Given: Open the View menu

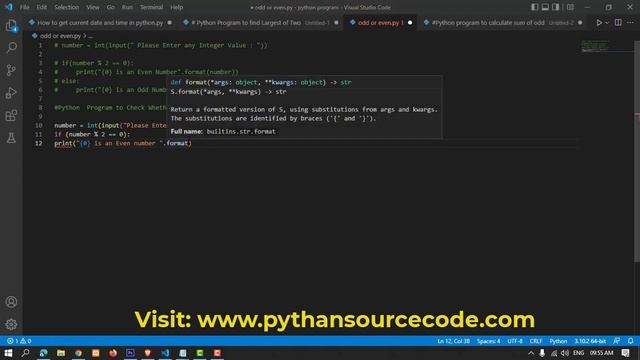Looking at the screenshot, I should (x=93, y=7).
